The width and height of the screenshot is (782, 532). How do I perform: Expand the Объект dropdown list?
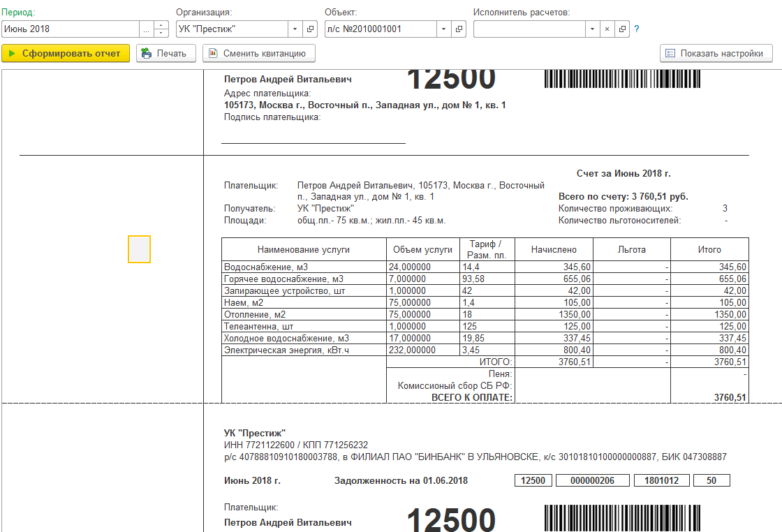point(443,29)
